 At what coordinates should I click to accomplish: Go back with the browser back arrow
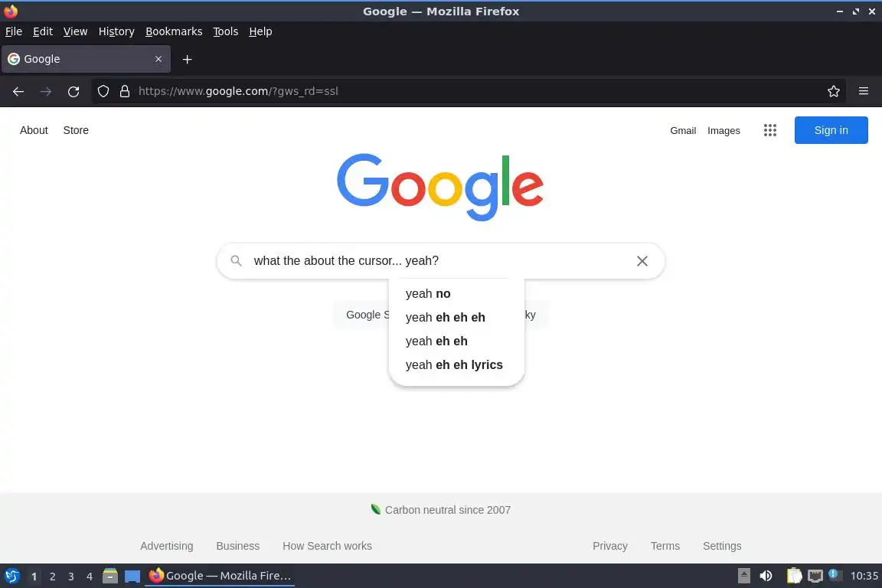tap(18, 91)
